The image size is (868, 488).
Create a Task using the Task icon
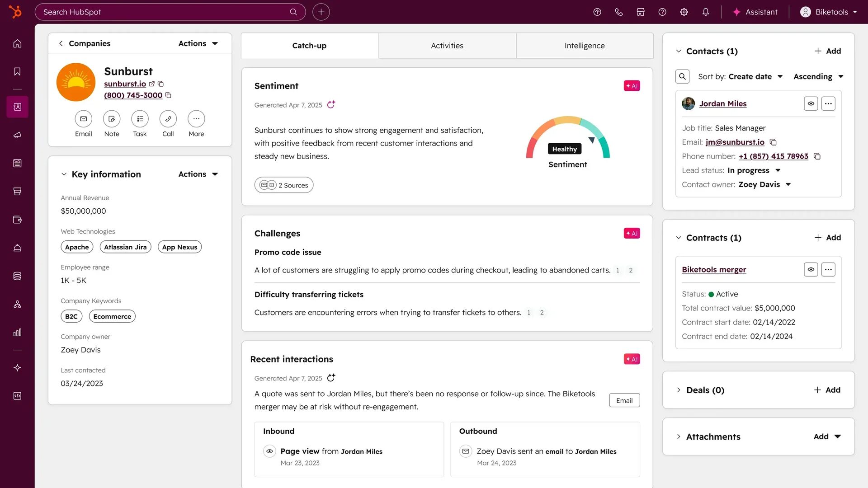140,119
